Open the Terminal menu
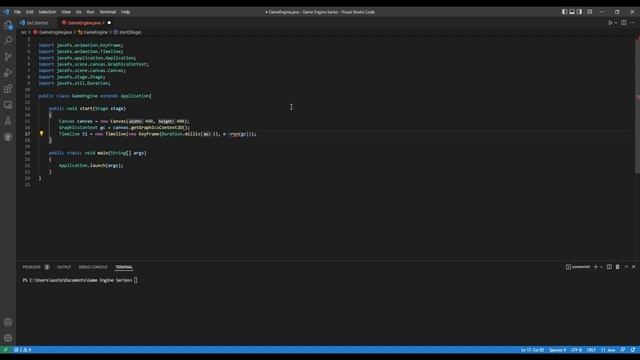The height and width of the screenshot is (360, 640). (108, 12)
